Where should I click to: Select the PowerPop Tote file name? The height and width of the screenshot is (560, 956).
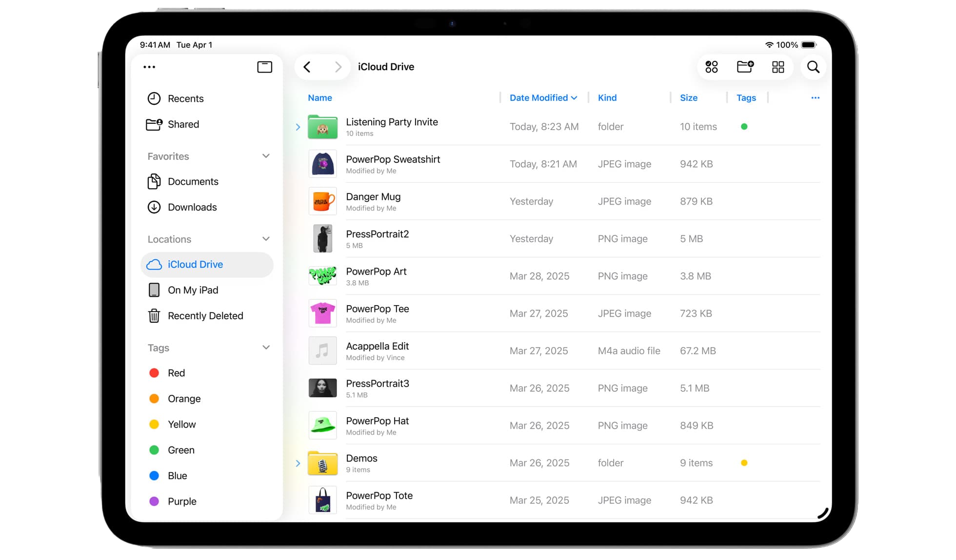point(379,496)
